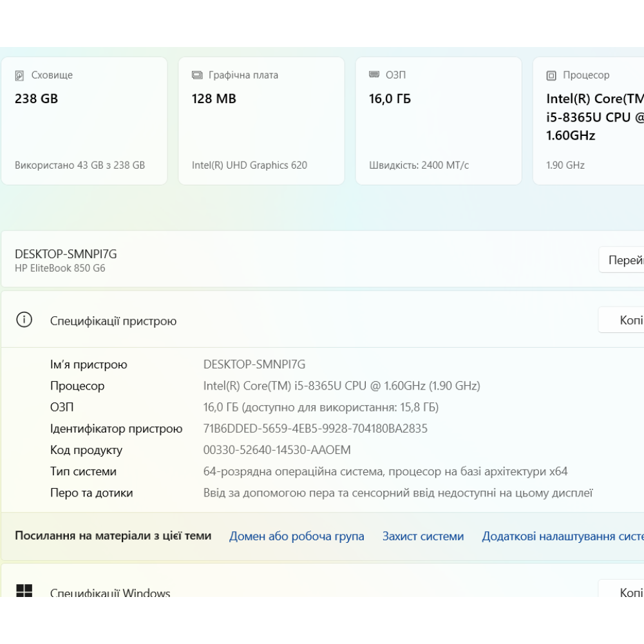Open the storage card showing 238 GB
The image size is (644, 644).
point(84,121)
